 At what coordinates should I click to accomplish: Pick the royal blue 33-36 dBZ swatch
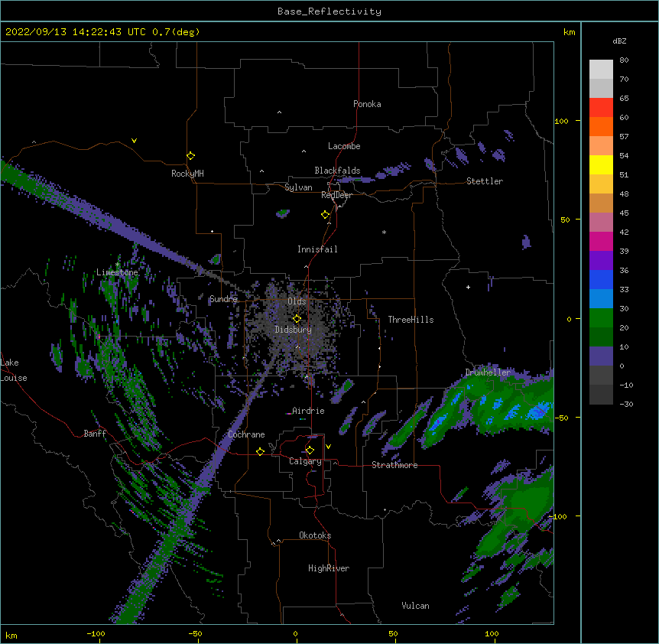point(601,279)
